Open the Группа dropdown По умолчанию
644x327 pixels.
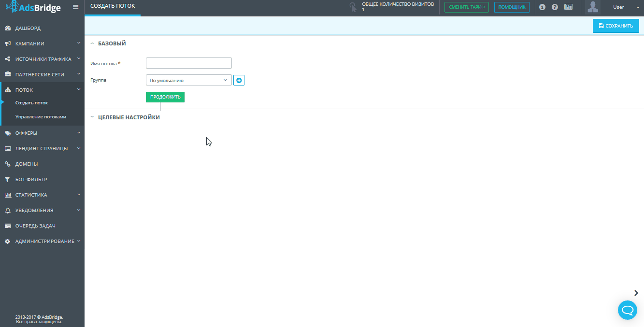coord(189,80)
